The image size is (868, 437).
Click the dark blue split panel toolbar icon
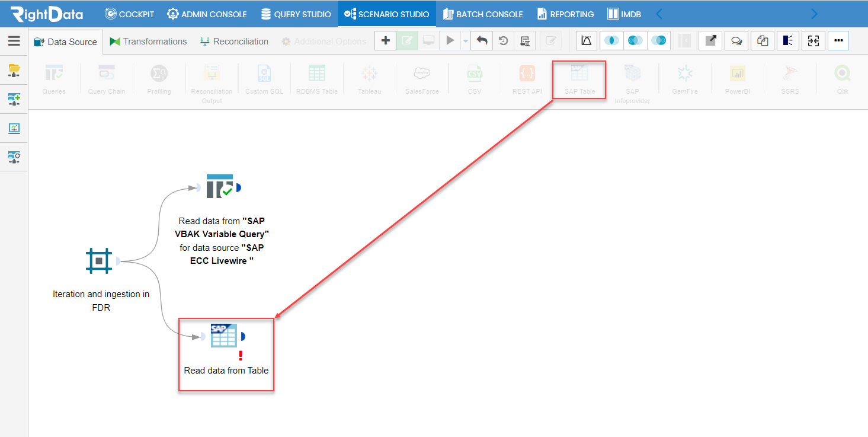click(x=788, y=41)
